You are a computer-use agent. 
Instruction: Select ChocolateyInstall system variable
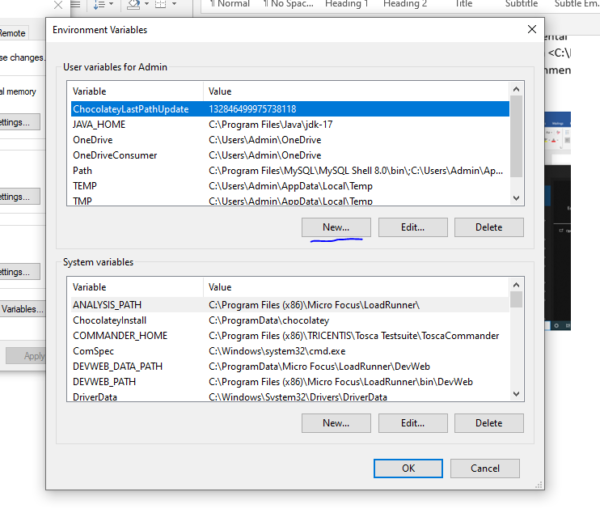coord(290,320)
